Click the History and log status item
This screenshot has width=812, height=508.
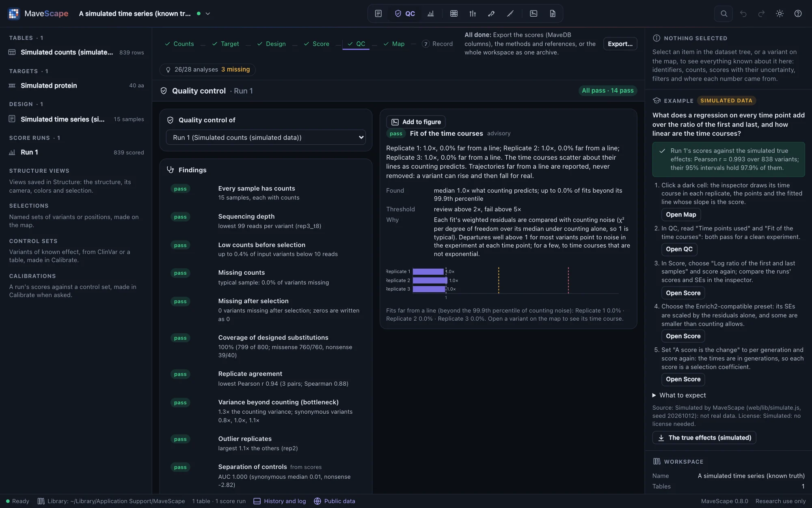[x=280, y=501]
